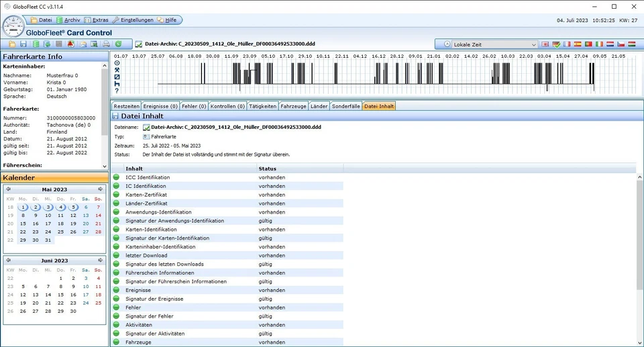Click the printer icon in toolbar
The width and height of the screenshot is (644, 347).
pos(106,44)
